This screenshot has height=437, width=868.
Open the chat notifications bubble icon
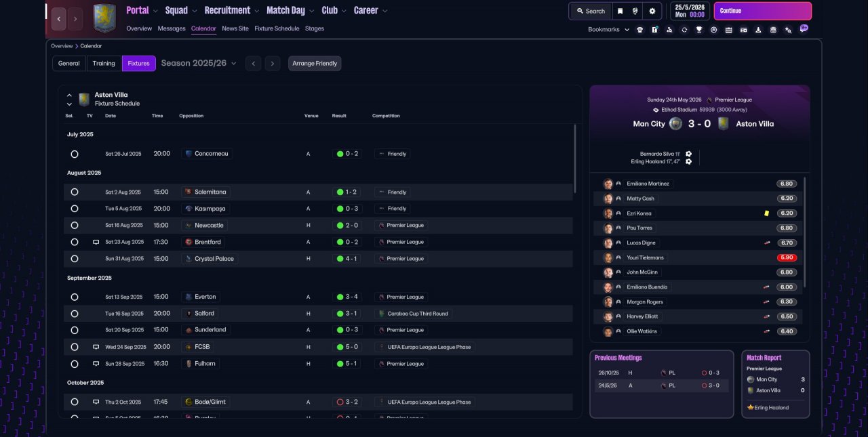tap(804, 28)
